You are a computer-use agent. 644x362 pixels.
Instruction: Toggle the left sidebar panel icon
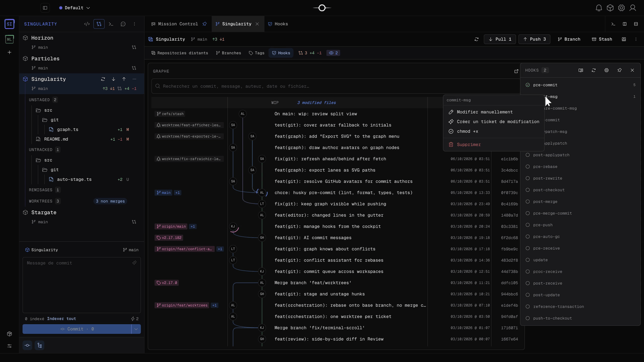coord(45,8)
